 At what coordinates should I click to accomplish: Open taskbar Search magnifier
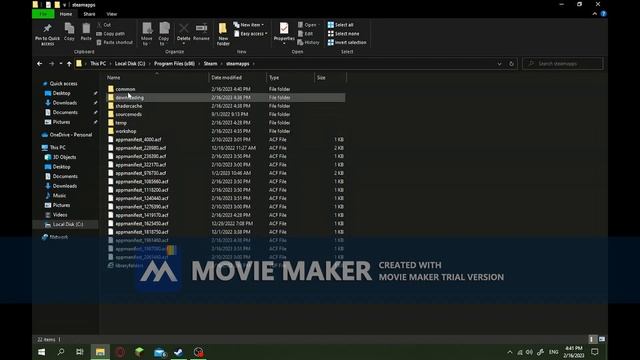[61, 352]
